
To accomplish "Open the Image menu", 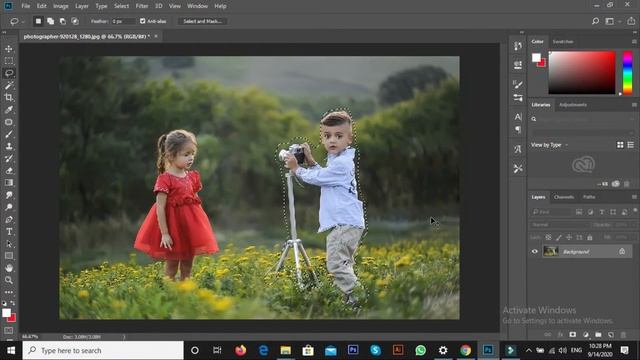I will pyautogui.click(x=61, y=6).
